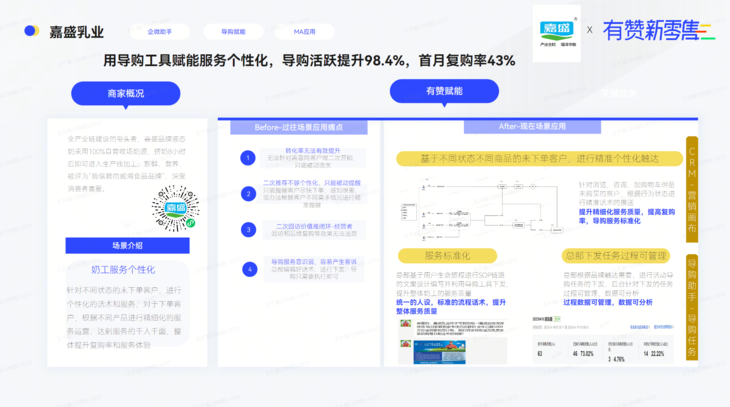Click the blue text 提升精细化服务质量,提高复购率

tap(627, 216)
